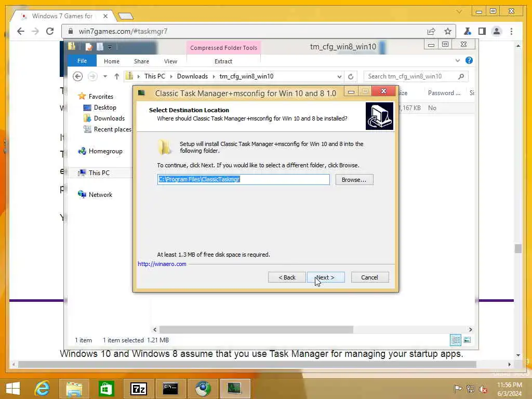Go back in Explorer navigation
The height and width of the screenshot is (399, 532).
[x=78, y=76]
